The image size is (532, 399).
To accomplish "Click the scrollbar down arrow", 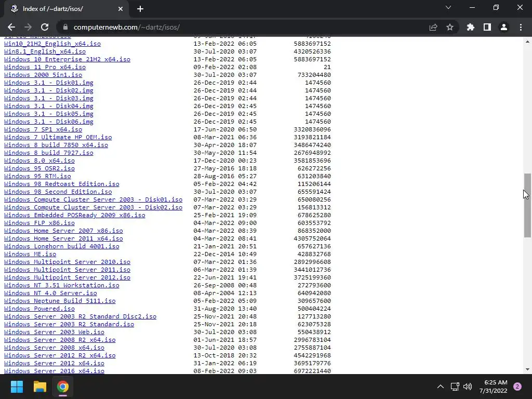I will [x=527, y=369].
